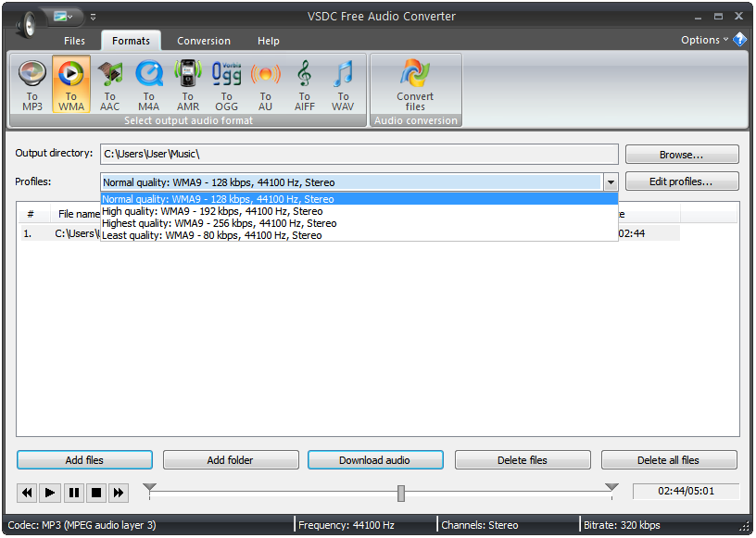
Task: Open the quick access picture dropdown
Action: tap(63, 17)
